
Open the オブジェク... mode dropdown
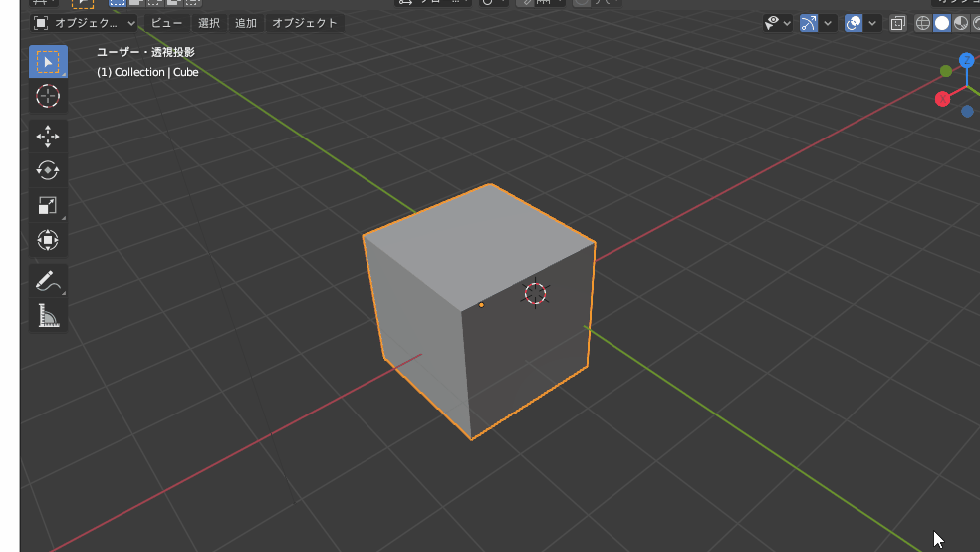(x=84, y=23)
